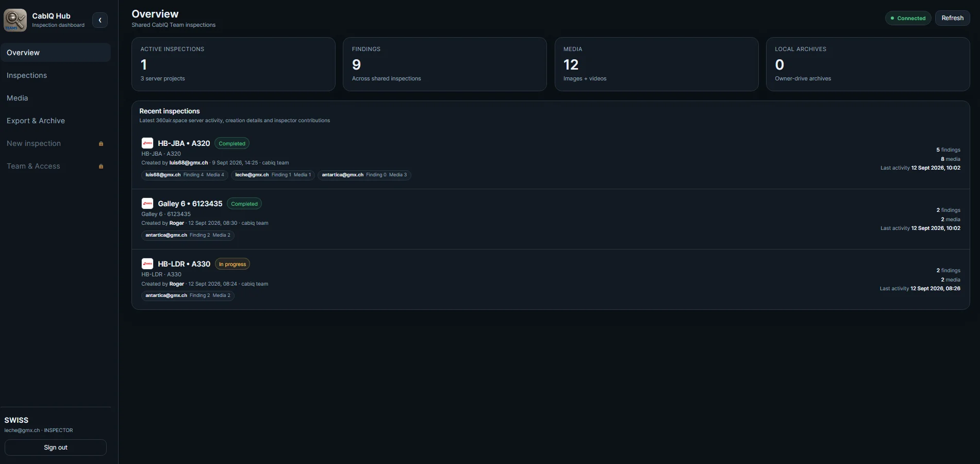
Task: Click antartica@gmx.ch chip in Galley 6 row
Action: pos(188,235)
